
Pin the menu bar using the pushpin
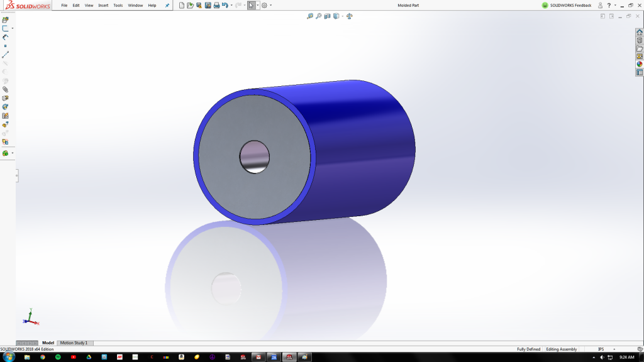click(x=166, y=5)
